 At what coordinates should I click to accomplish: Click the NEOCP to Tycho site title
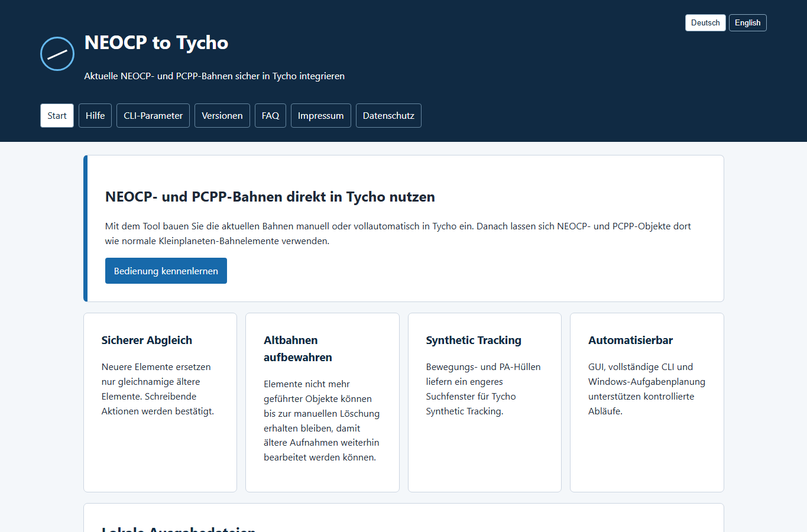click(156, 43)
